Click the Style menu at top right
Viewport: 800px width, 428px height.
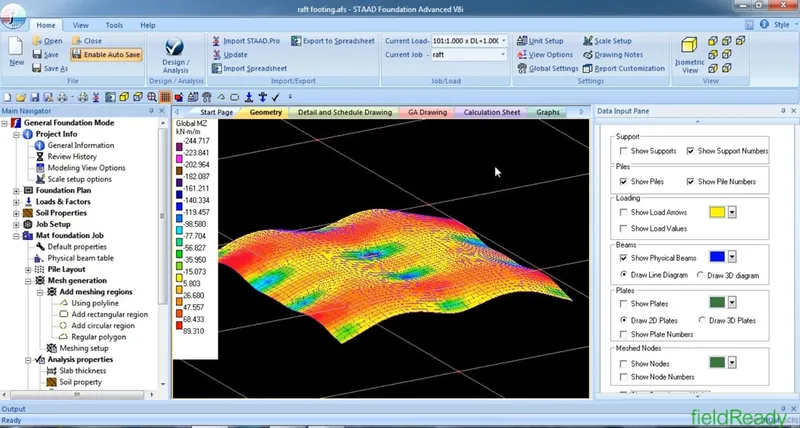(784, 24)
